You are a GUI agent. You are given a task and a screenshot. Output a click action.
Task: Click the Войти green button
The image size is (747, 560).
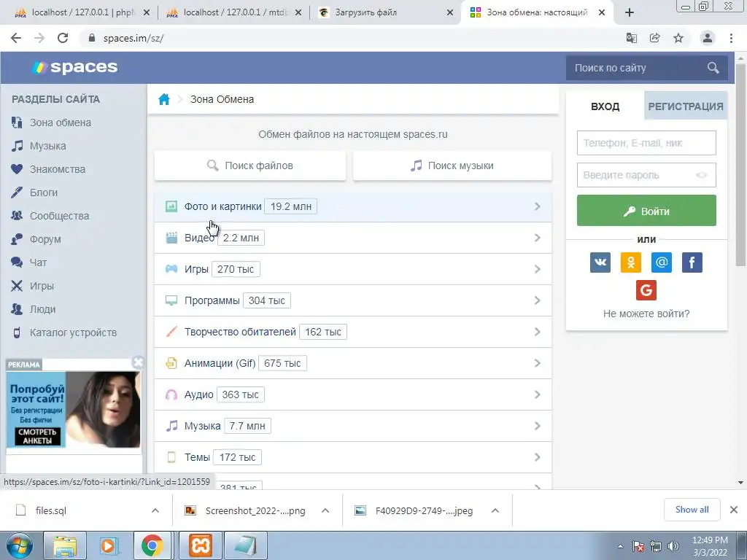pyautogui.click(x=646, y=211)
